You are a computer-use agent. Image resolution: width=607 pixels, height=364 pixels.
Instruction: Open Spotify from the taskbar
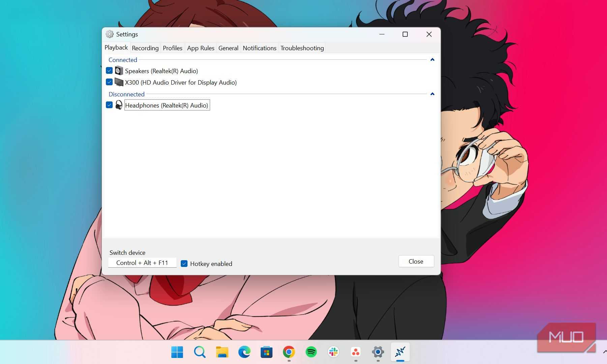pyautogui.click(x=311, y=352)
